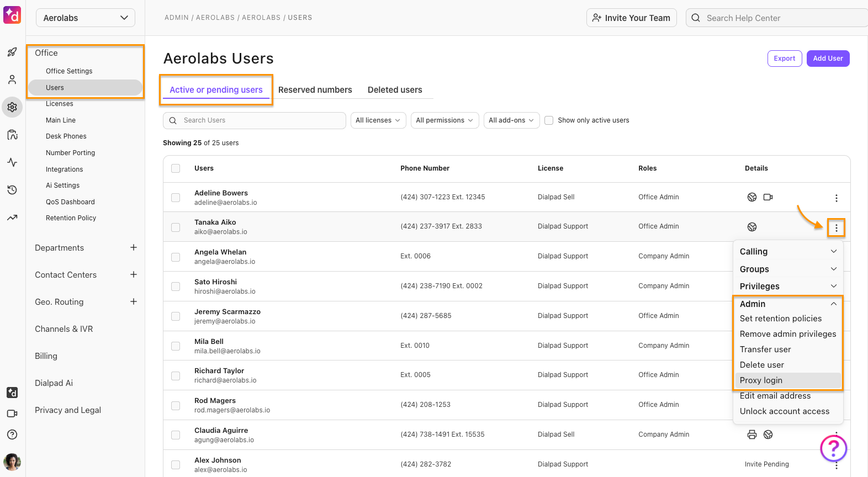This screenshot has height=477, width=868.
Task: Open three-dot menu for Tanaka Aiko
Action: point(837,227)
